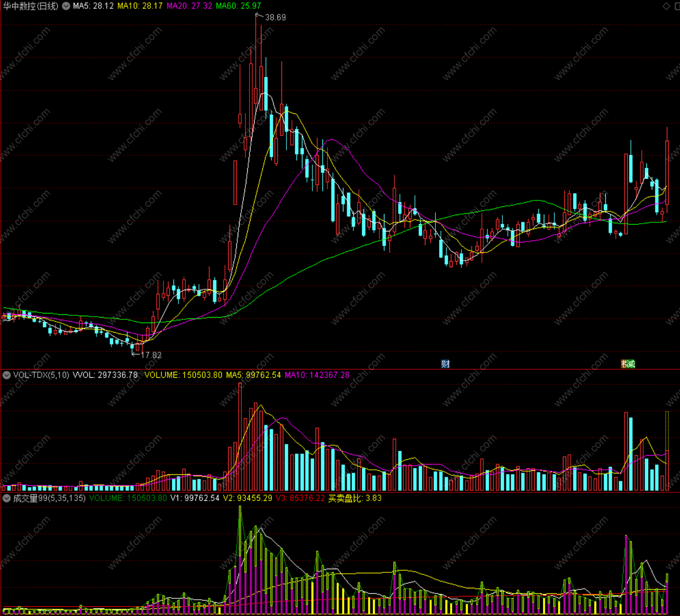Select the 华中数控(日线) chart title
The height and width of the screenshot is (616, 680).
[x=31, y=6]
